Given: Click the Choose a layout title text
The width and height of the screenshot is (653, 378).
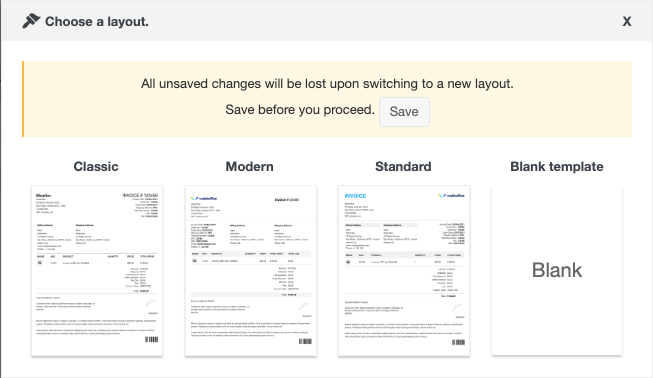Looking at the screenshot, I should (97, 21).
